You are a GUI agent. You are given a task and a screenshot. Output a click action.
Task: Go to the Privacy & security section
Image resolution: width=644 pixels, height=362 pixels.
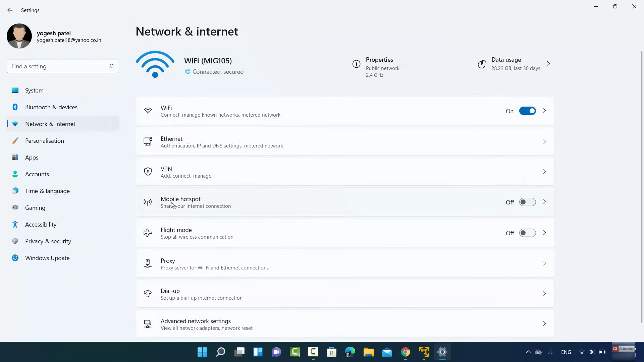point(48,241)
